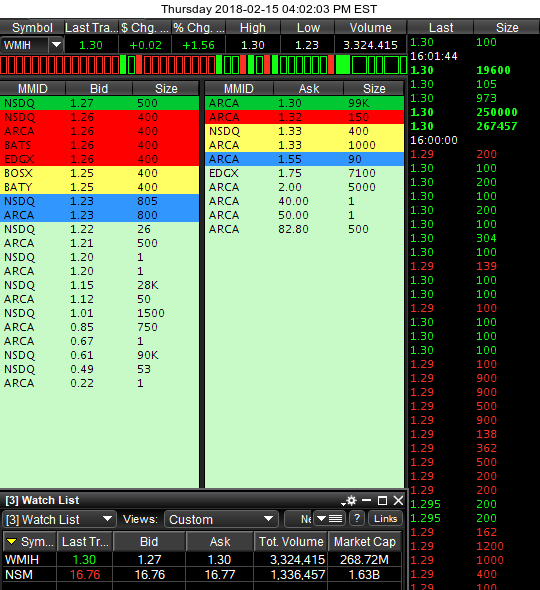This screenshot has width=540, height=590.
Task: Select the ARCA 1.55 ask row
Action: point(304,159)
